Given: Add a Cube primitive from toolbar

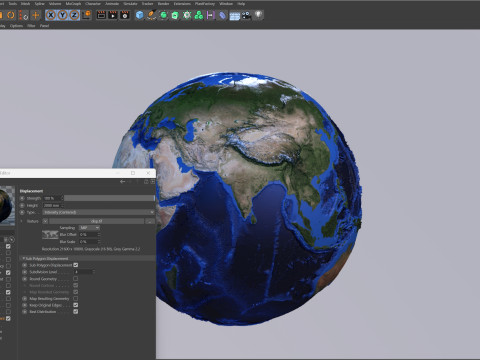Looking at the screenshot, I should tap(139, 15).
